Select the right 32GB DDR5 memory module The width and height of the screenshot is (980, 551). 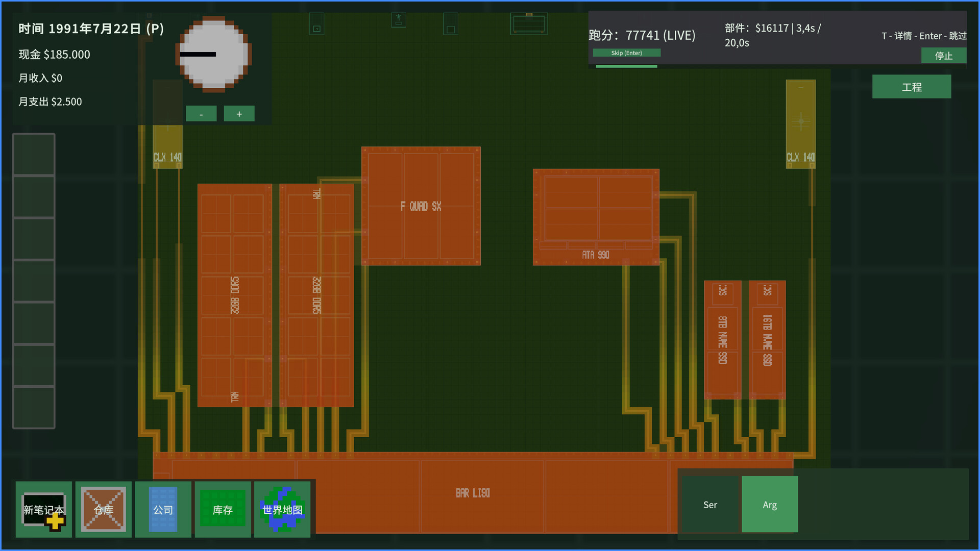(x=317, y=295)
